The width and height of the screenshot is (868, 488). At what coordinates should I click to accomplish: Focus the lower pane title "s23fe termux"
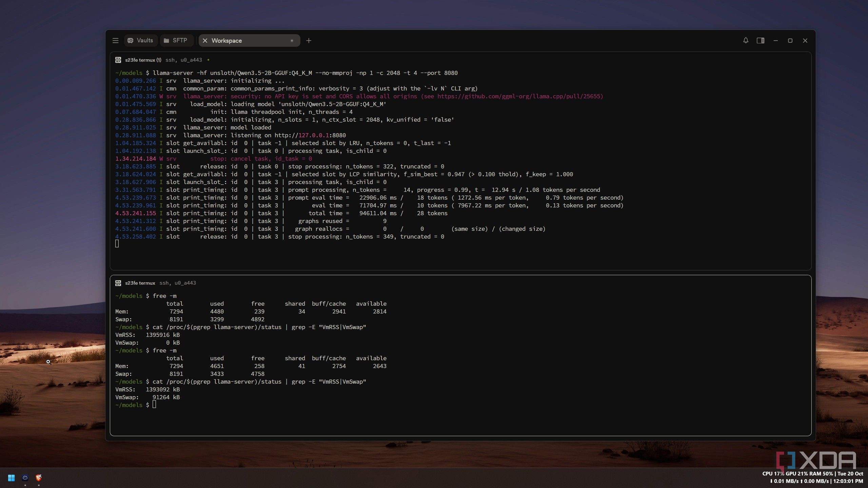click(x=140, y=283)
